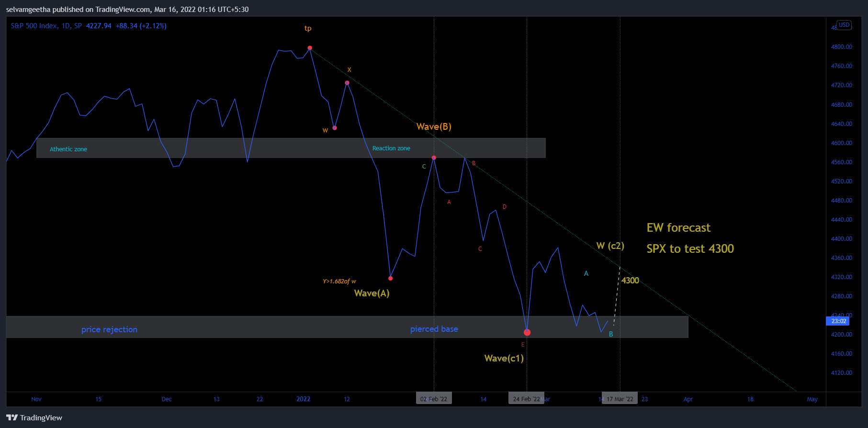This screenshot has height=428, width=868.
Task: Click the +88.34 (+2.12%) change value
Action: click(141, 26)
